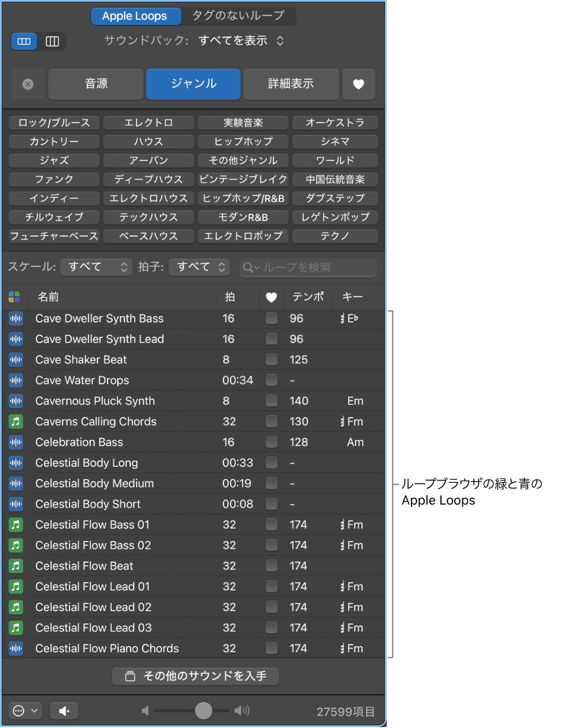Image resolution: width=577 pixels, height=728 pixels.
Task: Open the ジャンル filter category
Action: click(193, 84)
